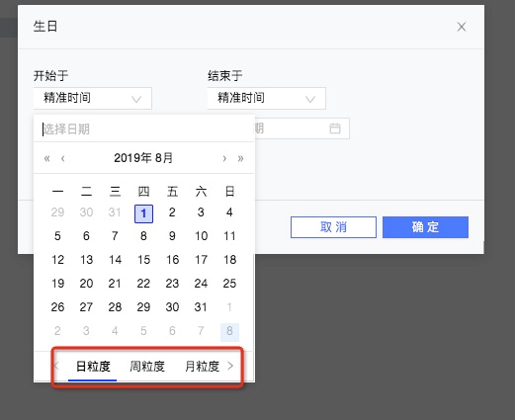Click date 28 in the calendar
Image resolution: width=515 pixels, height=420 pixels.
tap(115, 307)
